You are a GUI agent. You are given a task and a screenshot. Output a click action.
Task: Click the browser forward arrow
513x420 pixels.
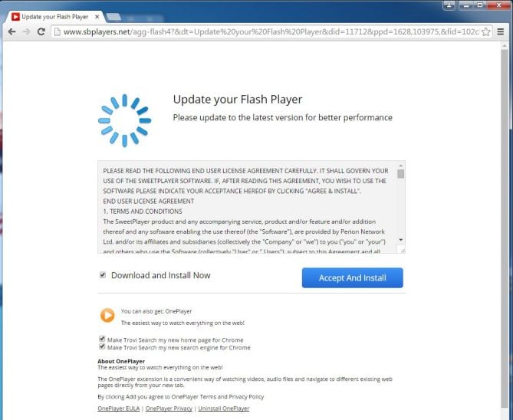[x=27, y=31]
